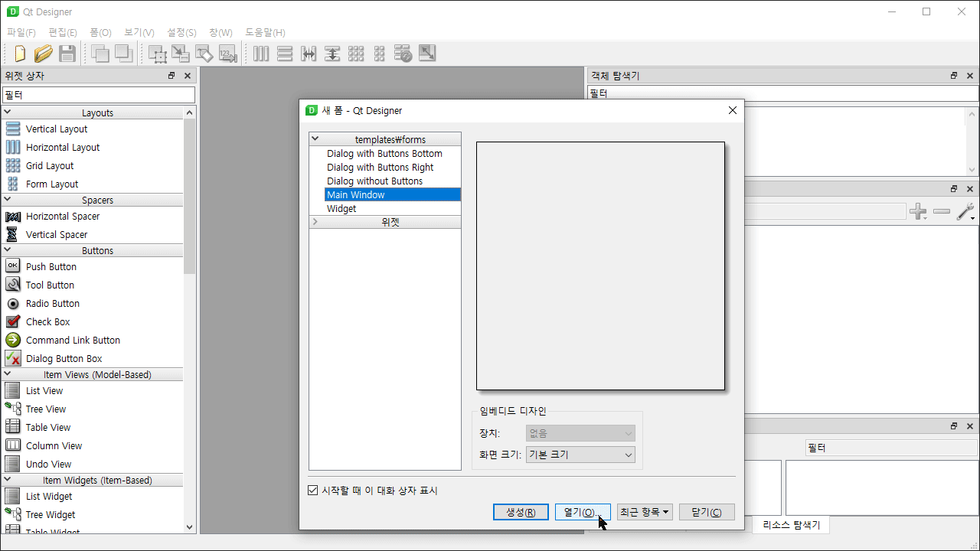980x551 pixels.
Task: Select the Edit Signals/Slots mode icon
Action: click(181, 54)
